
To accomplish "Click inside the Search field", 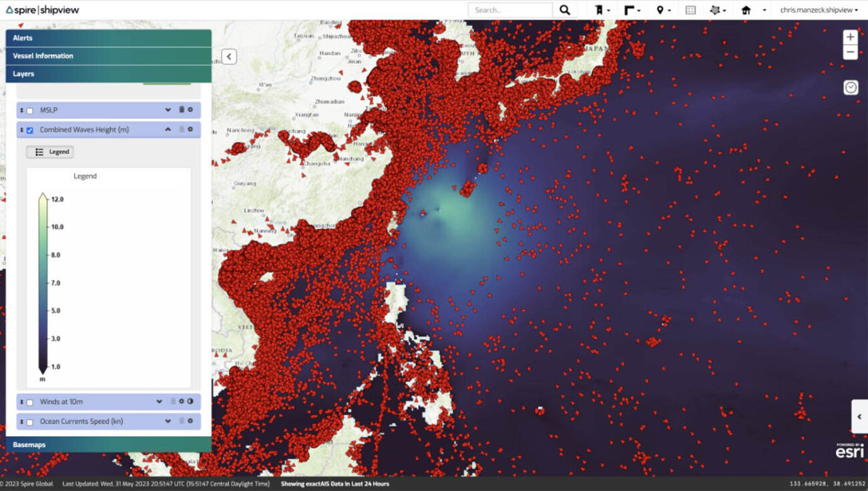I will pos(510,9).
